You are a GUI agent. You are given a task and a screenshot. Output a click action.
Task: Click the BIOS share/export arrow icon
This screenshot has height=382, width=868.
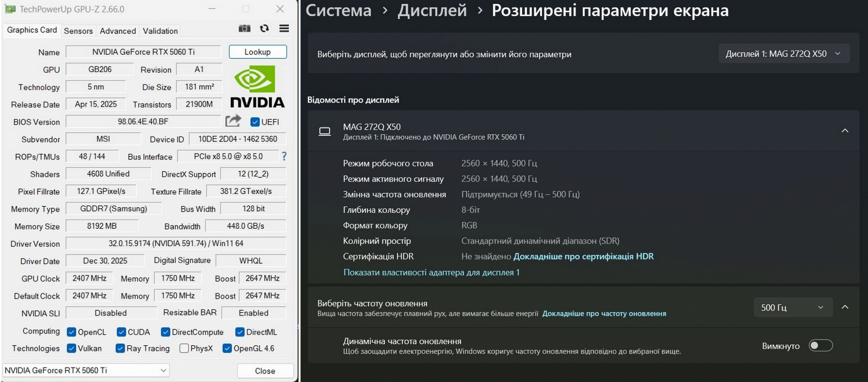(x=233, y=121)
